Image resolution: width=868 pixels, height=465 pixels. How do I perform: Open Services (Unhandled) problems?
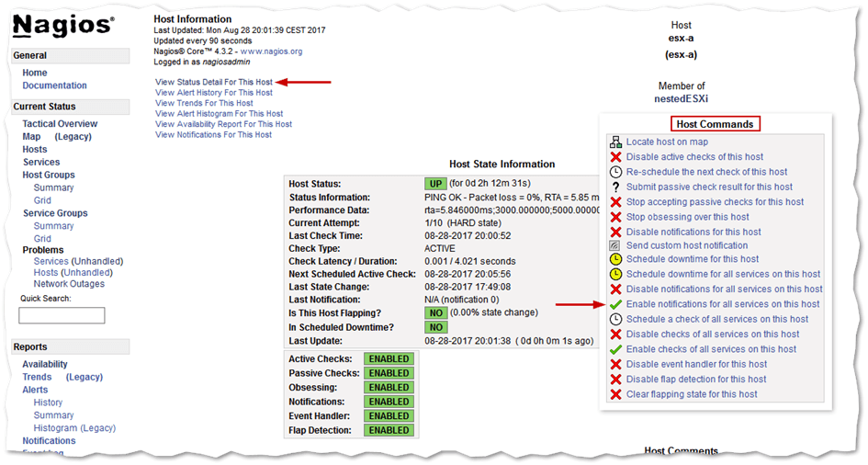pos(79,261)
